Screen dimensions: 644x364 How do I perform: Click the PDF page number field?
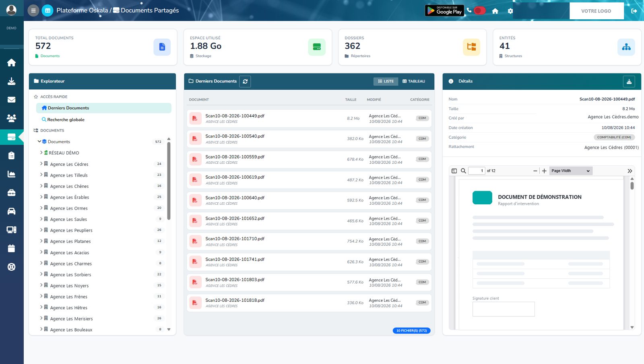click(x=477, y=171)
